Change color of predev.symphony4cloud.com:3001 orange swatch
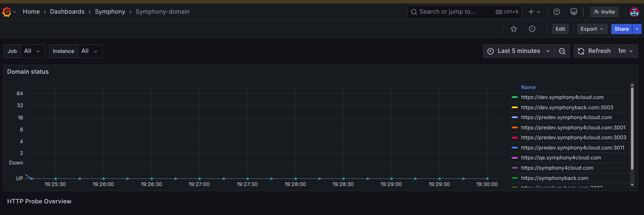 click(515, 128)
